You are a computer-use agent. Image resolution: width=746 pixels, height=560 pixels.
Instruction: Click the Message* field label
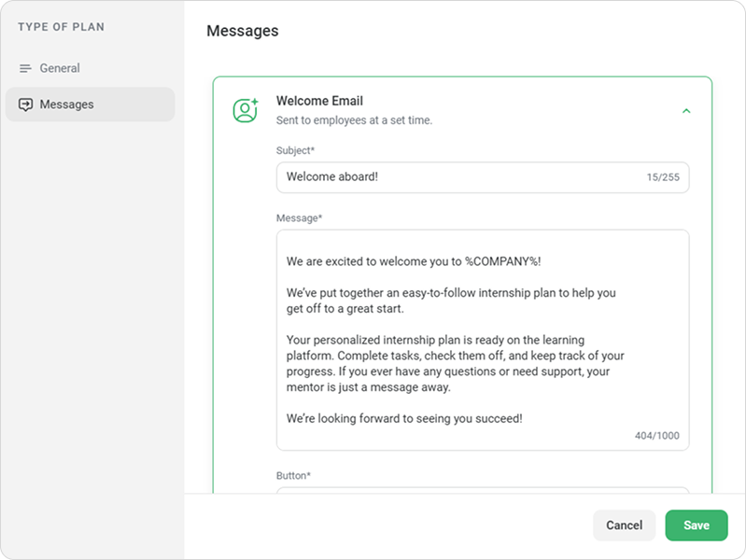[300, 218]
